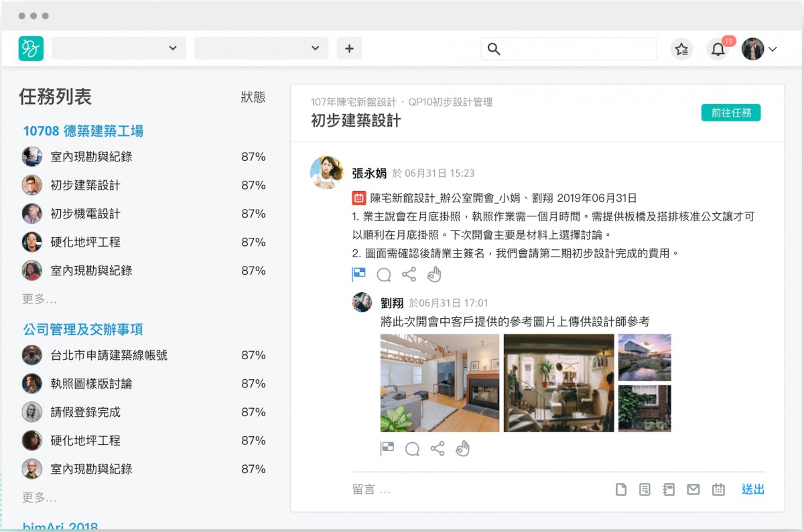Open the first dropdown in the top bar
Viewport: 804px width, 532px height.
pos(119,48)
